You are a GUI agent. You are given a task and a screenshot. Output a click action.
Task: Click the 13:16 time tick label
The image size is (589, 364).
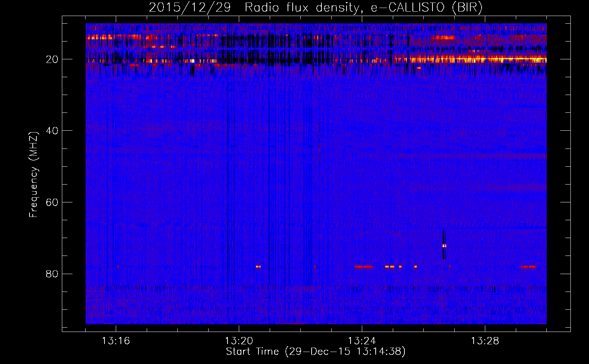tap(116, 341)
